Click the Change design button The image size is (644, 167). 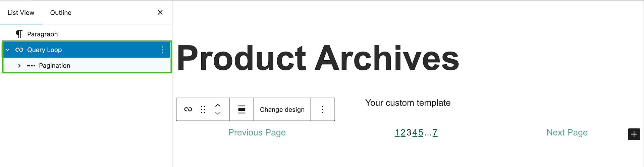pyautogui.click(x=282, y=109)
